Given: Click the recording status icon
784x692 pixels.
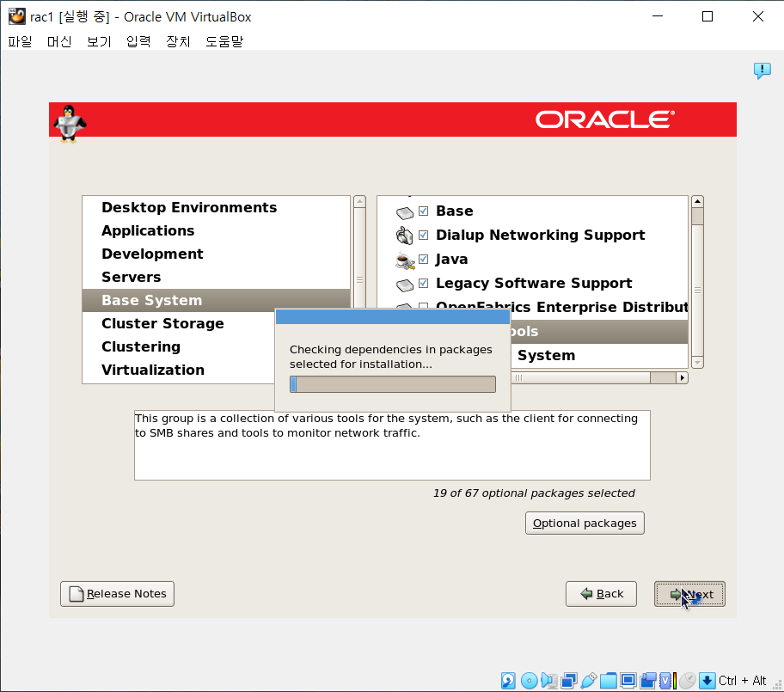Looking at the screenshot, I should 648,681.
